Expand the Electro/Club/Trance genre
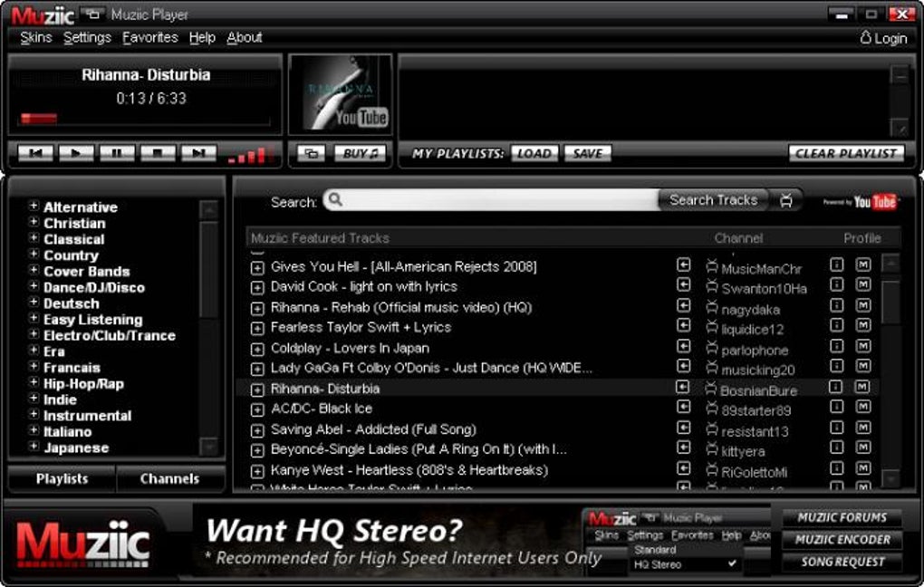This screenshot has height=587, width=924. [34, 334]
